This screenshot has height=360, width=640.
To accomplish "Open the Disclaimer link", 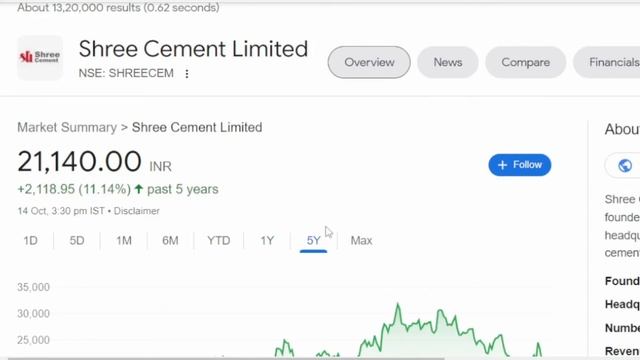I will (136, 211).
